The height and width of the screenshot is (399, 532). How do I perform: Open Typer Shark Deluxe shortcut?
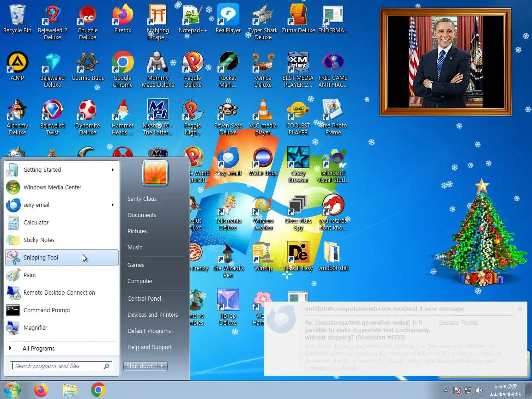[x=263, y=22]
